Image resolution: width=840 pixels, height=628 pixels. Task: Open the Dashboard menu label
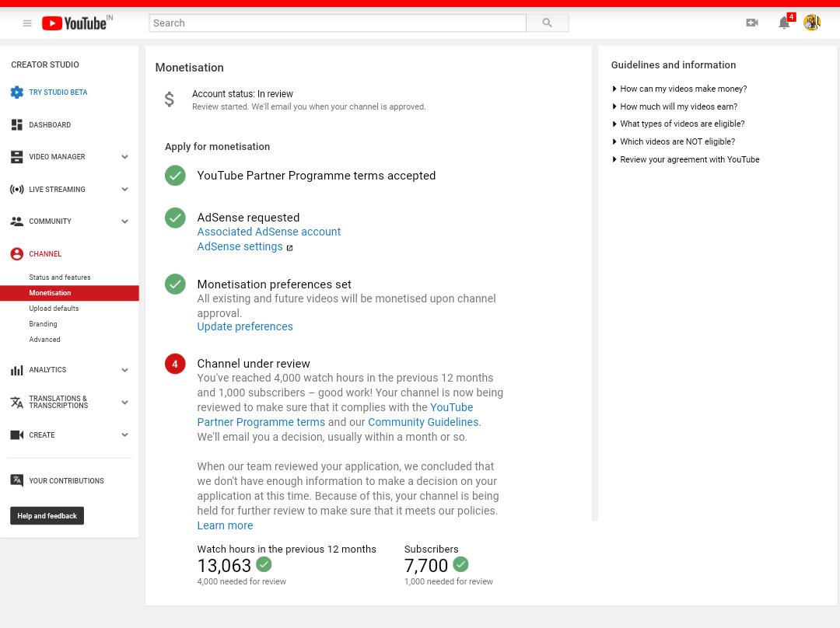coord(50,124)
